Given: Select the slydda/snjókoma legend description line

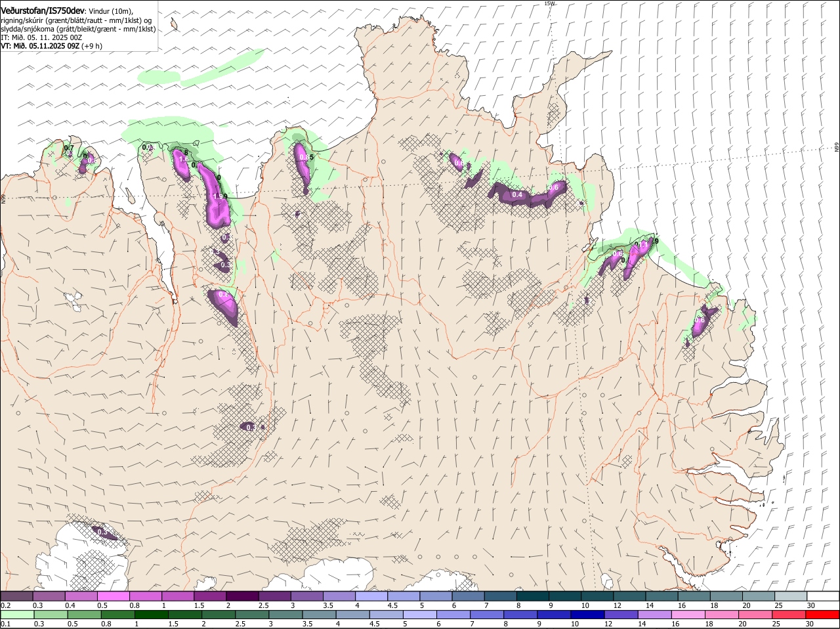Looking at the screenshot, I should coord(78,29).
